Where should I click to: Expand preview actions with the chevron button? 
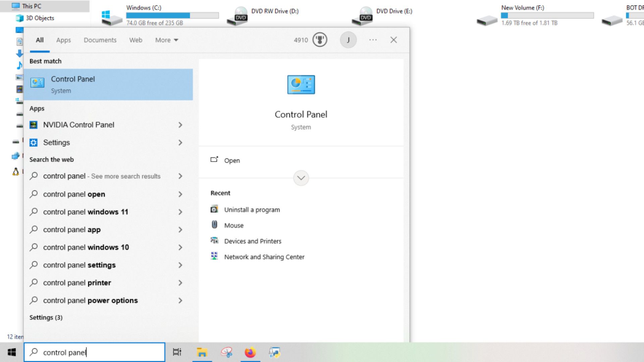(301, 178)
